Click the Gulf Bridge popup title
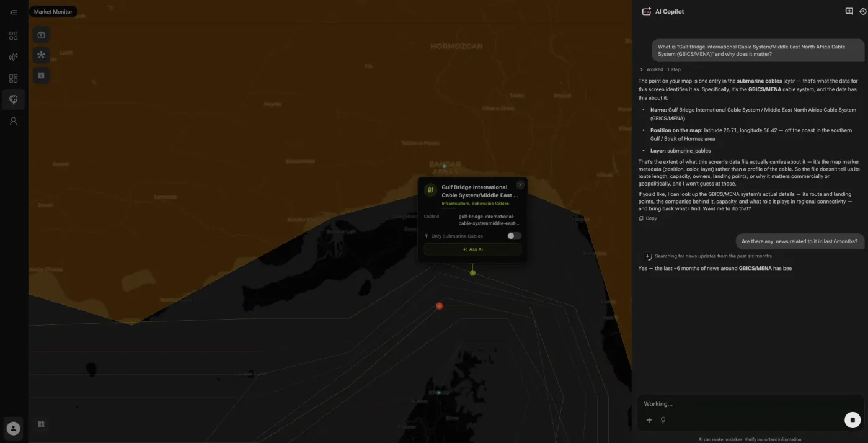The image size is (868, 443). click(x=480, y=191)
